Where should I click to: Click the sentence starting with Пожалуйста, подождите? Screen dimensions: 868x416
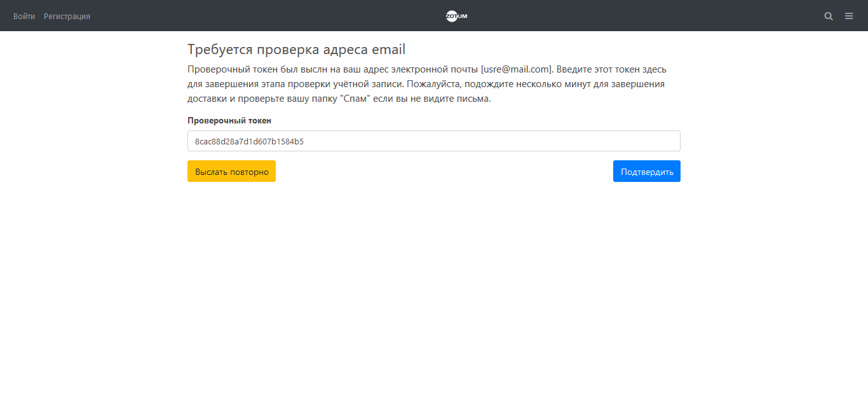click(x=534, y=84)
